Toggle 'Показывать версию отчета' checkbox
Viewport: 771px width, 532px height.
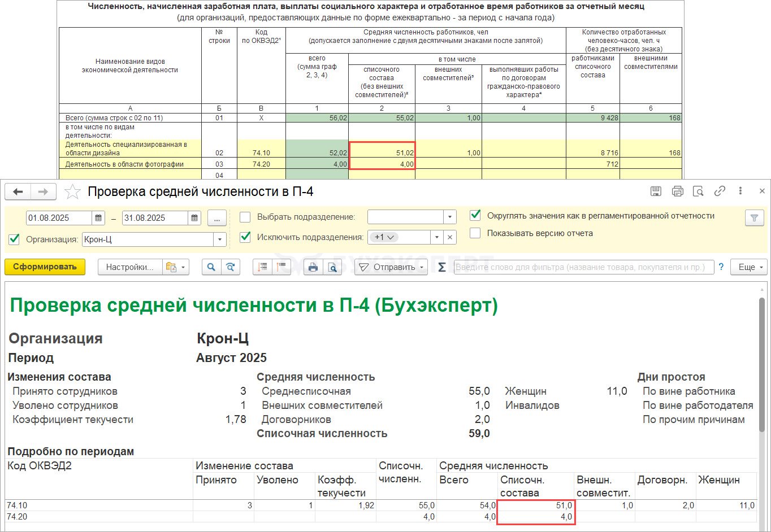[475, 233]
